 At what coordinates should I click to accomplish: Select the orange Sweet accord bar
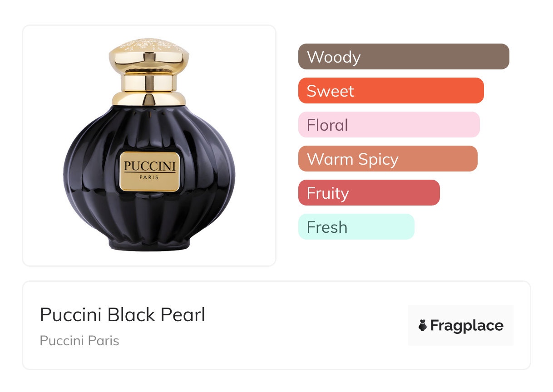click(390, 91)
